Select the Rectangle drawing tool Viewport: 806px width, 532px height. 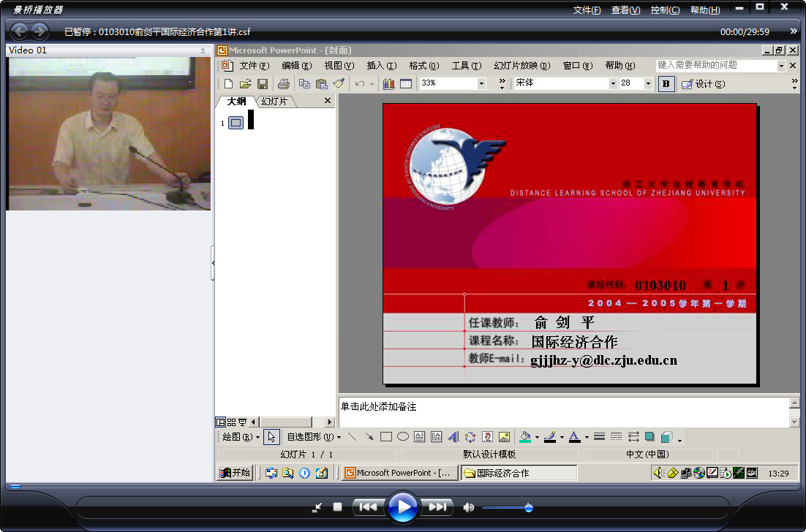386,437
